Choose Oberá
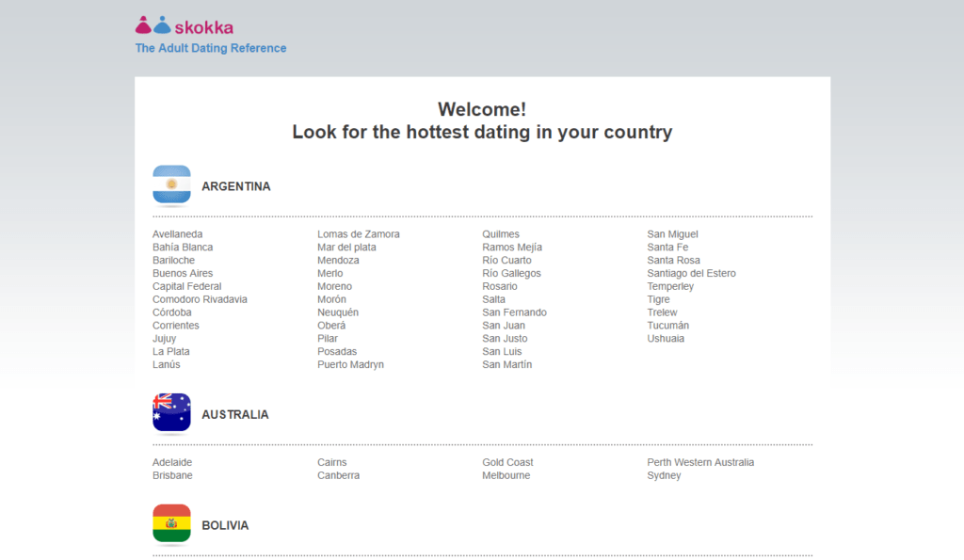Viewport: 964px width, 560px height. click(x=331, y=326)
